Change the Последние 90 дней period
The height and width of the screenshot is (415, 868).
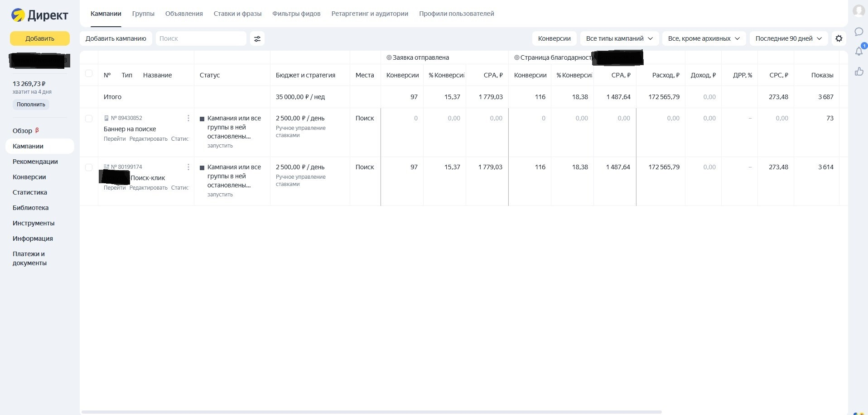(x=788, y=39)
